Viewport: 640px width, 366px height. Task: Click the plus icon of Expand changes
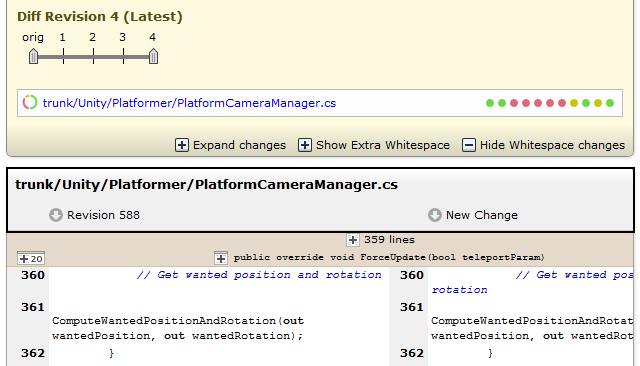[x=182, y=145]
